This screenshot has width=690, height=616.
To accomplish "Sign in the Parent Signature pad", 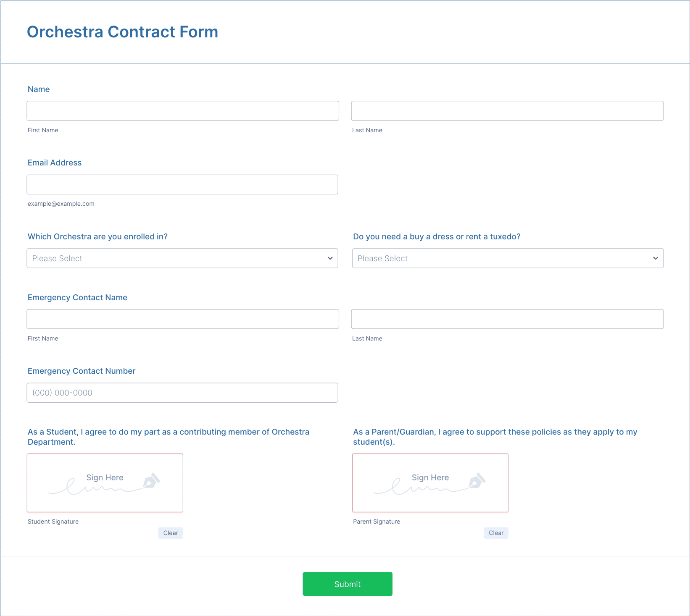I will [x=430, y=483].
